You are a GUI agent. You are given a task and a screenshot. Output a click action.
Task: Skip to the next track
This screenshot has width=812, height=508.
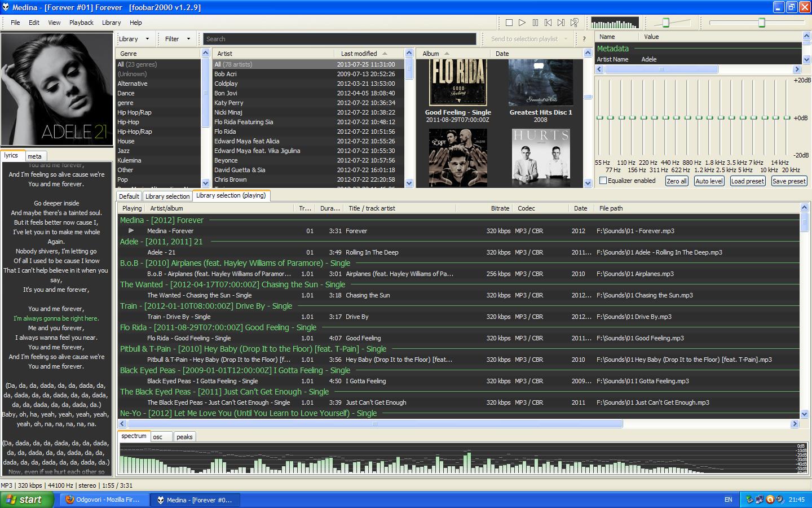tap(561, 23)
